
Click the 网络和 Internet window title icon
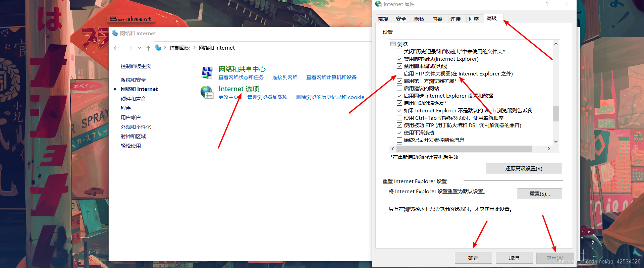(x=115, y=33)
